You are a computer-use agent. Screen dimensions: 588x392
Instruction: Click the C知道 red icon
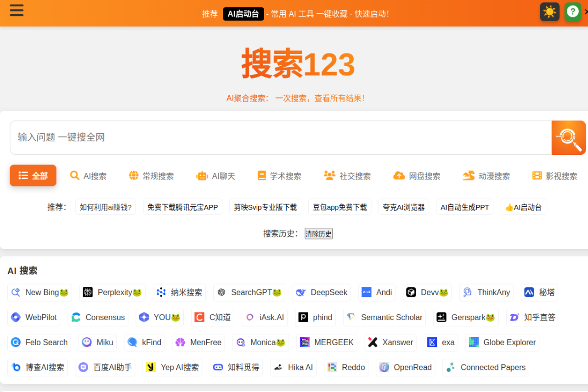[199, 317]
